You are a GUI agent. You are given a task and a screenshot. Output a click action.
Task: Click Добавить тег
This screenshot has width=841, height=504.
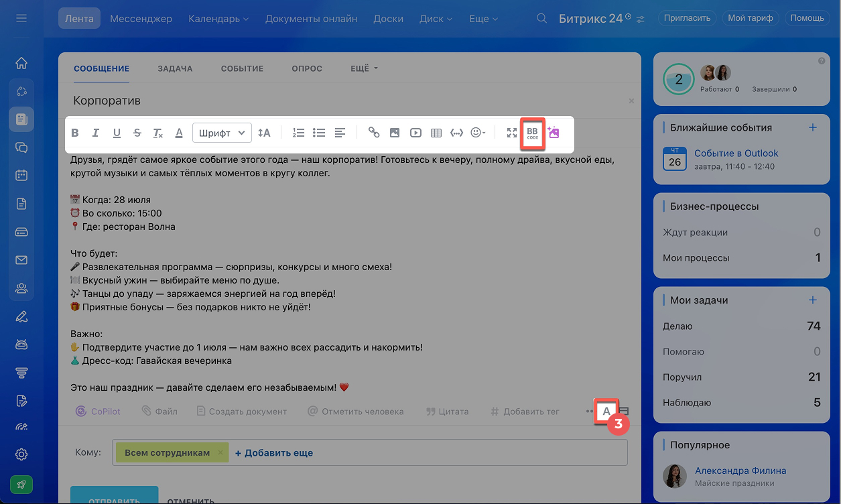(525, 411)
